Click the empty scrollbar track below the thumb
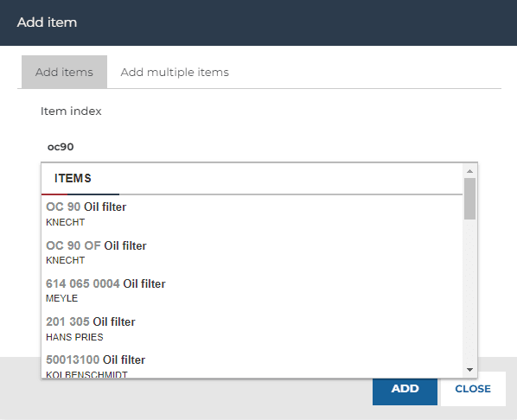This screenshot has width=517, height=420. (469, 292)
